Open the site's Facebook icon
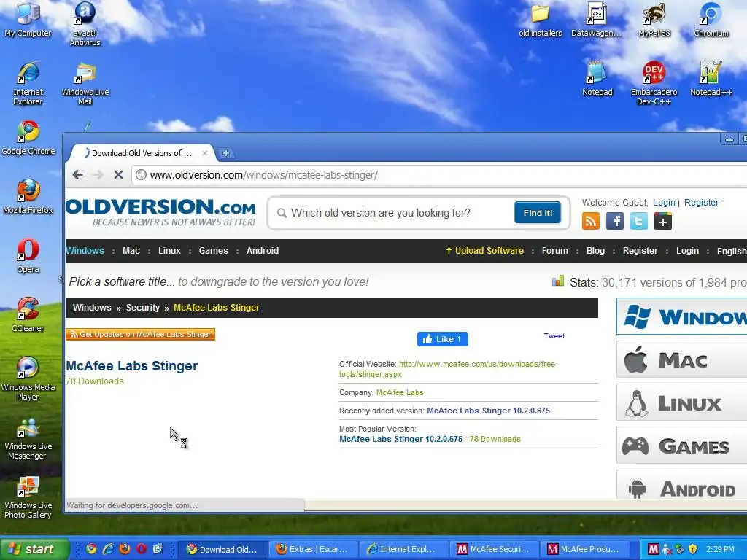The width and height of the screenshot is (747, 560). coord(615,222)
